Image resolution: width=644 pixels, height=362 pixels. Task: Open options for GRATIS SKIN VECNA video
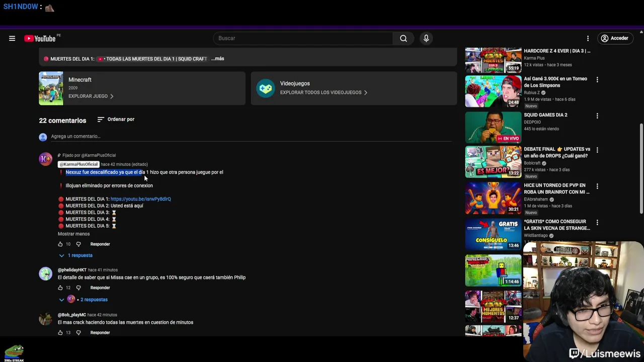coord(597,222)
